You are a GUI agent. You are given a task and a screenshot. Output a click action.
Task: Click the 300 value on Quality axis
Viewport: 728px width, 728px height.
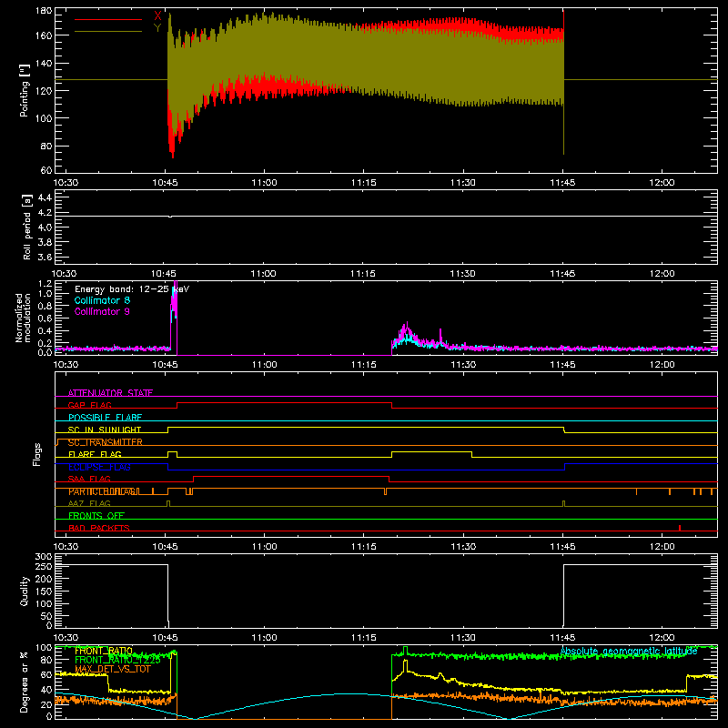[44, 557]
